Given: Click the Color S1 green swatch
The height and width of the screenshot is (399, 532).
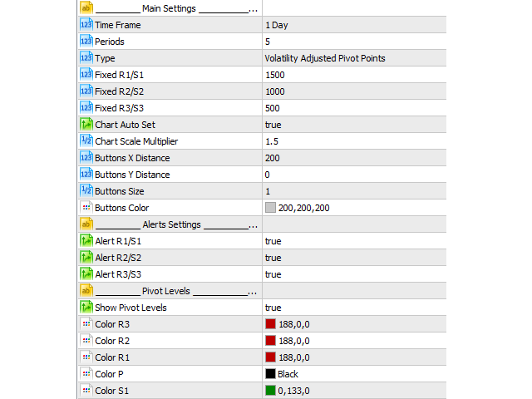Looking at the screenshot, I should 270,391.
